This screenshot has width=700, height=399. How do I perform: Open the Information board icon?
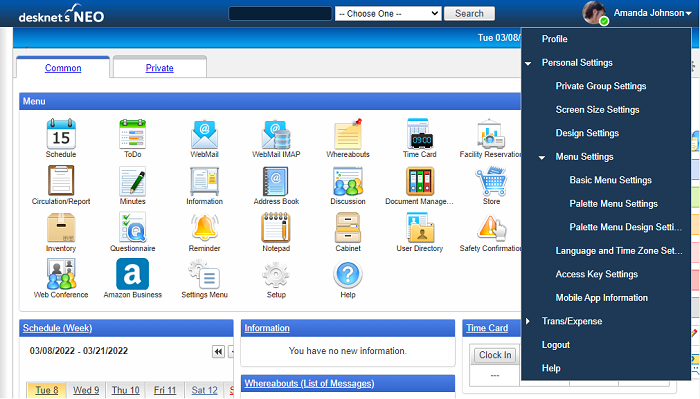click(x=204, y=181)
